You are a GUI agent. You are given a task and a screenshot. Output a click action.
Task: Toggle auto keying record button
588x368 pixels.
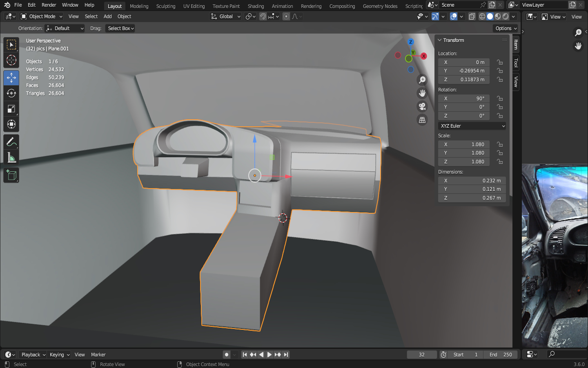click(x=227, y=355)
